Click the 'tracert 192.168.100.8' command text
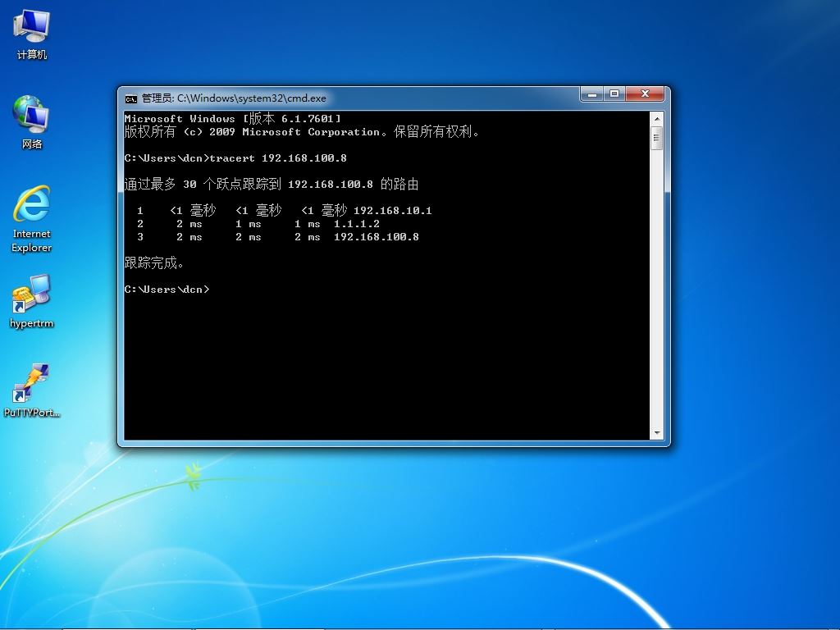This screenshot has width=840, height=630. tap(278, 158)
